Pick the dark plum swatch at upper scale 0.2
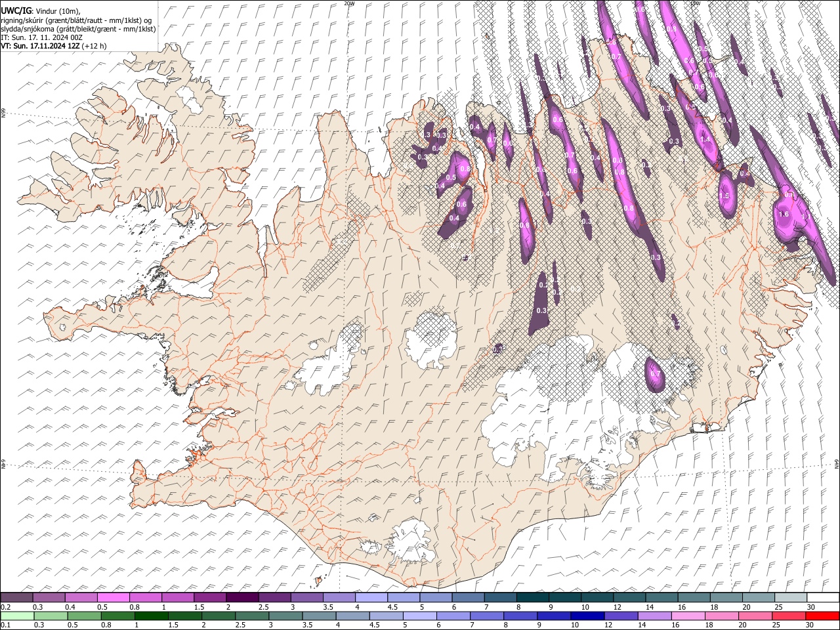Screen dimensions: 840x630 (x=16, y=598)
